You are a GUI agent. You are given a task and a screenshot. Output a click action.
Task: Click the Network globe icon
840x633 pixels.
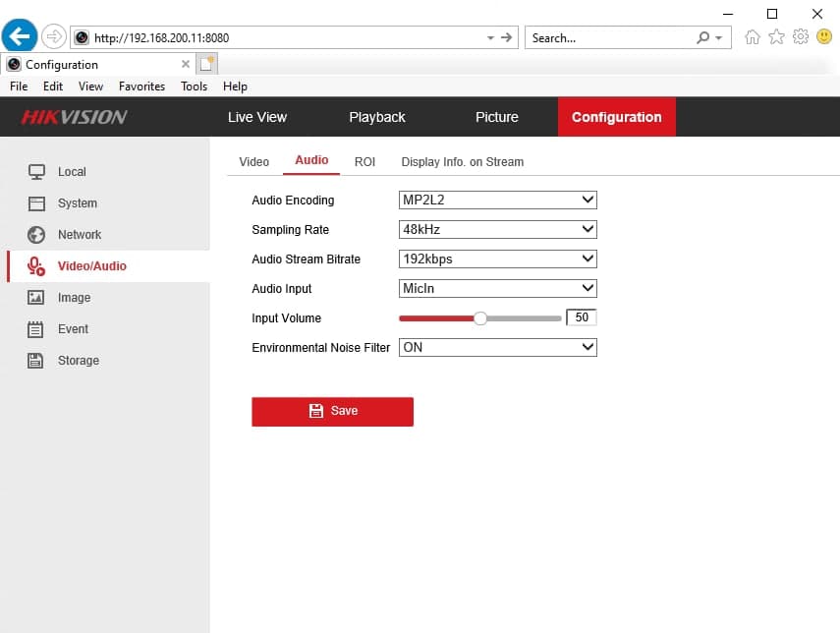pyautogui.click(x=37, y=235)
